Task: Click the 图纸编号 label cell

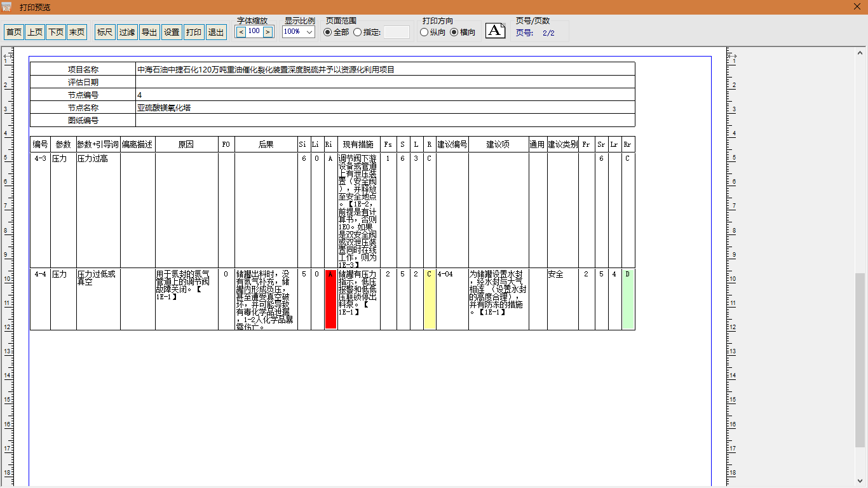Action: pyautogui.click(x=83, y=120)
